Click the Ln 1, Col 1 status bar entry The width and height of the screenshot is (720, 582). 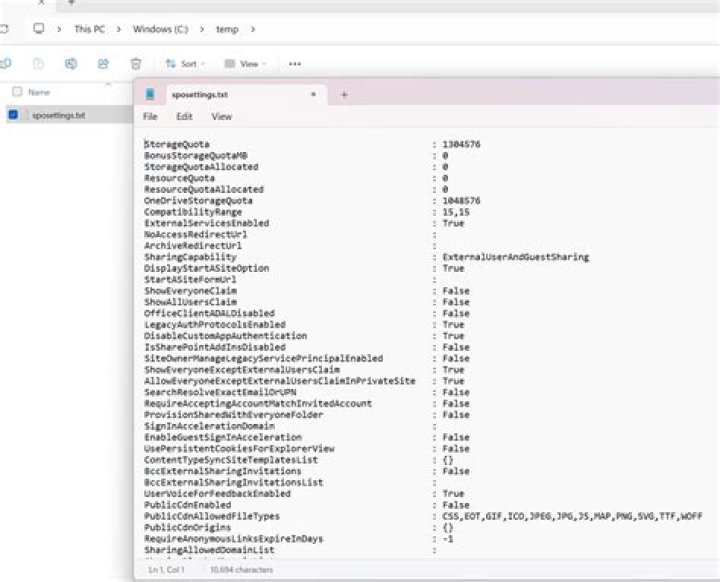(x=166, y=570)
